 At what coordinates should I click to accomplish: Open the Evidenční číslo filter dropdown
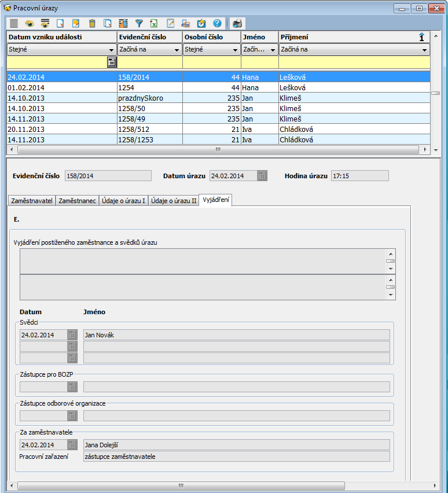click(177, 50)
